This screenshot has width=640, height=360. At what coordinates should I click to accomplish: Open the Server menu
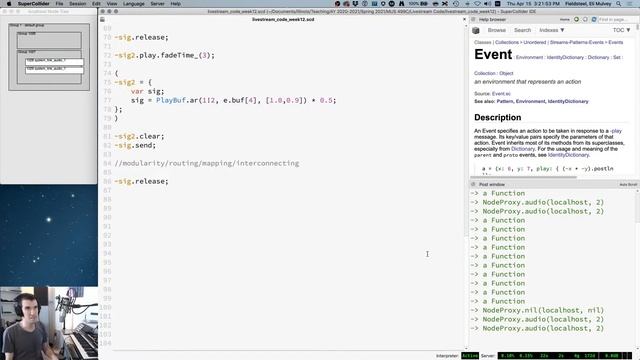point(158,4)
